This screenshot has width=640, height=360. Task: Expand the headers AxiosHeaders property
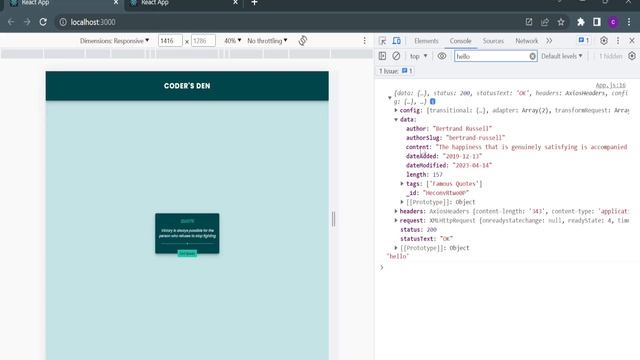click(x=396, y=211)
